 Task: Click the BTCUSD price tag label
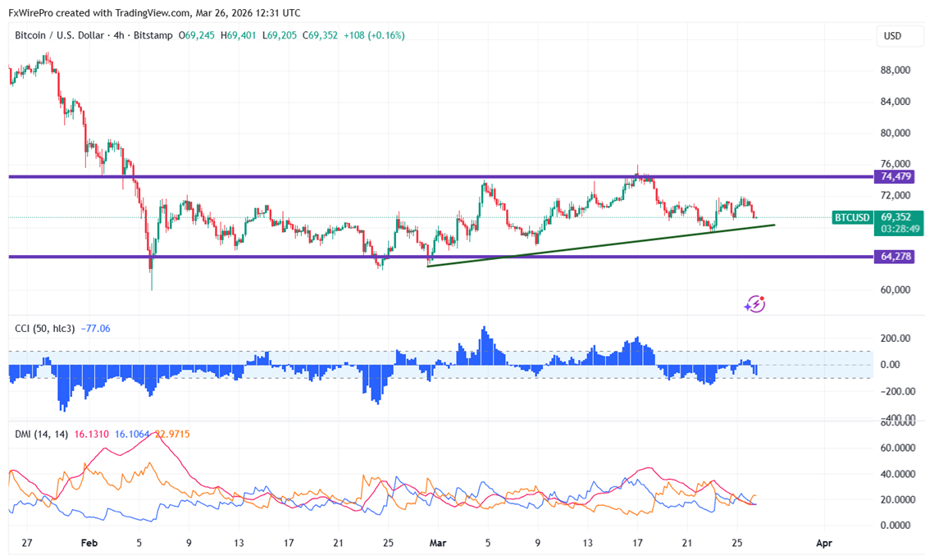852,217
